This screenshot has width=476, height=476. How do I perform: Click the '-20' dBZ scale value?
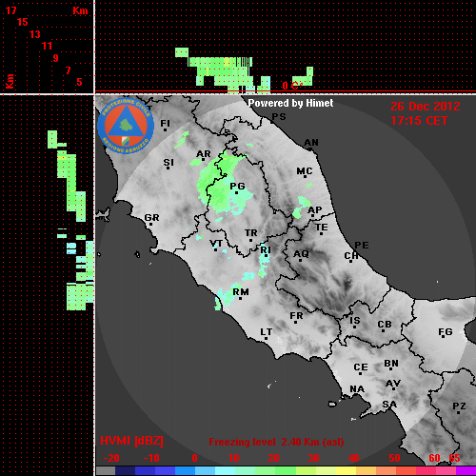pyautogui.click(x=111, y=458)
